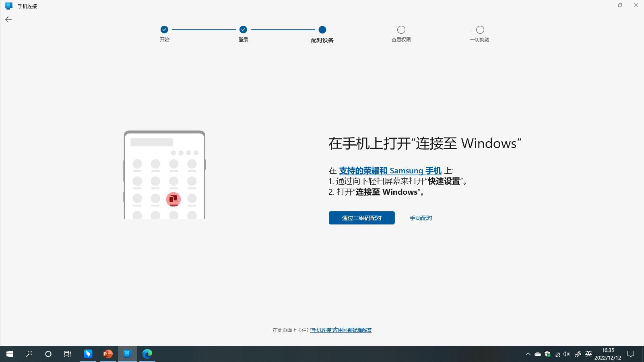
Task: Click the pen input tray icon
Action: pyautogui.click(x=578, y=354)
